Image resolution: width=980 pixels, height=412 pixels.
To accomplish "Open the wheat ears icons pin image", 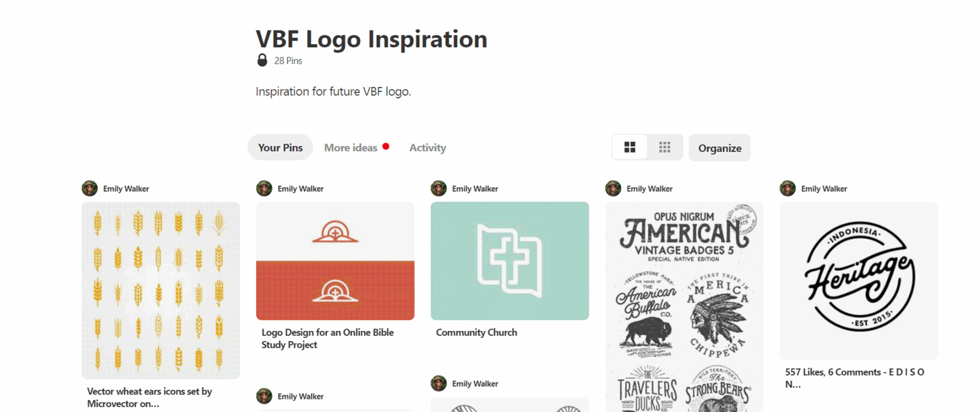I will pyautogui.click(x=161, y=290).
